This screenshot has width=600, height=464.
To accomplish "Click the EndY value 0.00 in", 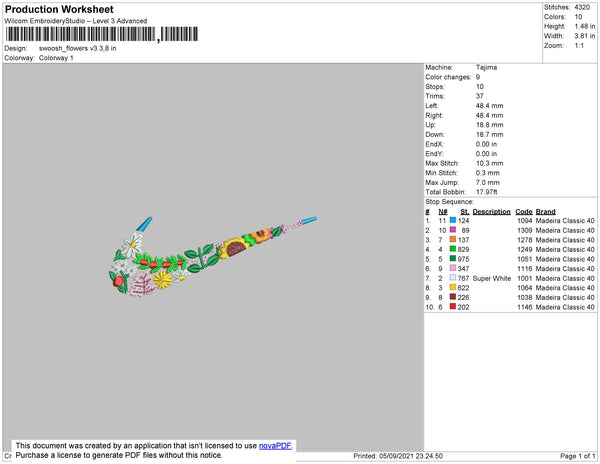I will 486,153.
